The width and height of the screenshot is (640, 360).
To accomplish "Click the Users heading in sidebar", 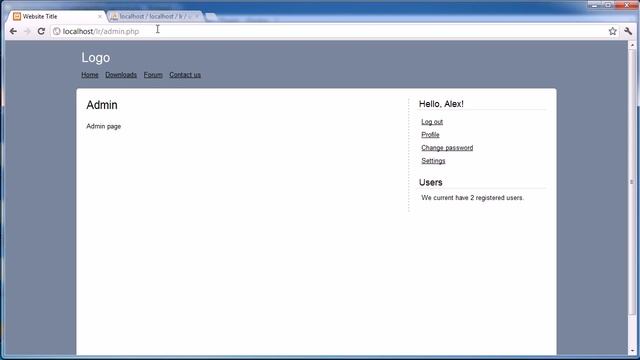I will click(x=431, y=182).
